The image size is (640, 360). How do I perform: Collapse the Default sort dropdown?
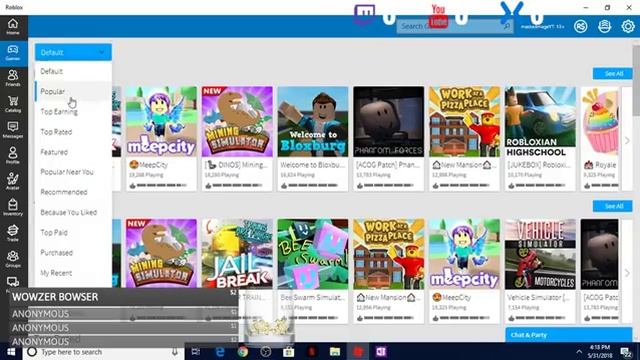(73, 52)
